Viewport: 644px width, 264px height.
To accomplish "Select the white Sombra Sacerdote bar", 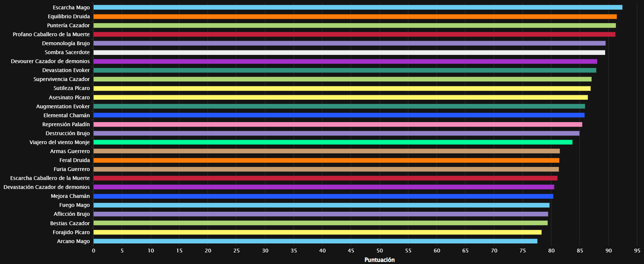I will pos(349,53).
